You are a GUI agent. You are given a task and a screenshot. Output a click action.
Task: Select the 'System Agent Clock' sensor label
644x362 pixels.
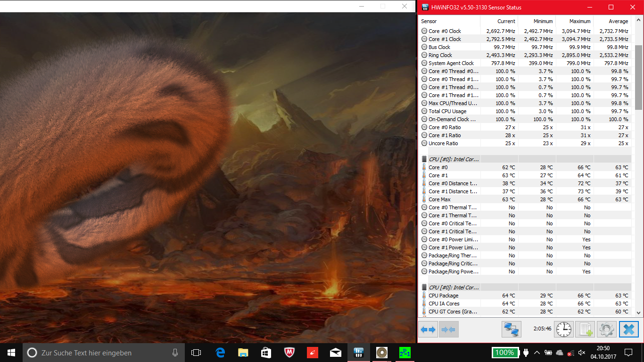[x=451, y=63]
